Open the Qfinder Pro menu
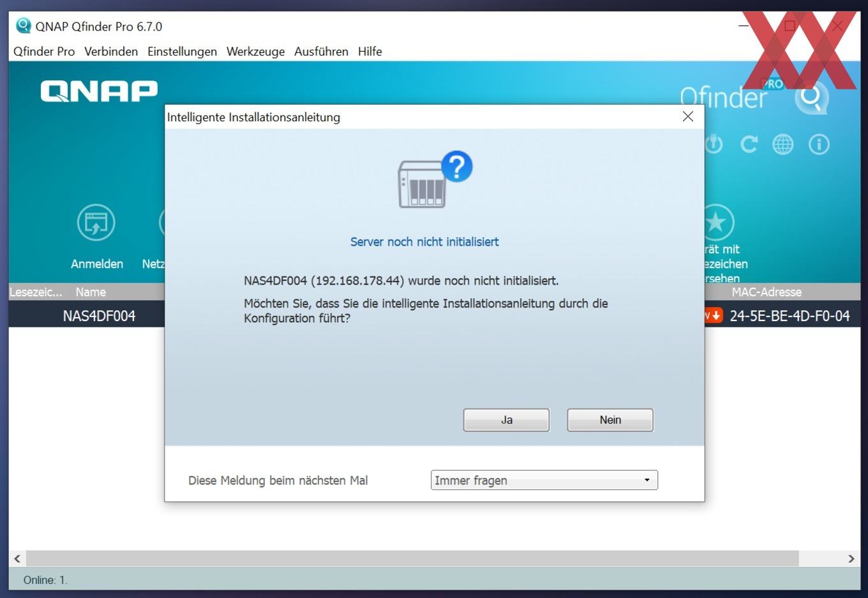Viewport: 868px width, 598px height. tap(44, 52)
